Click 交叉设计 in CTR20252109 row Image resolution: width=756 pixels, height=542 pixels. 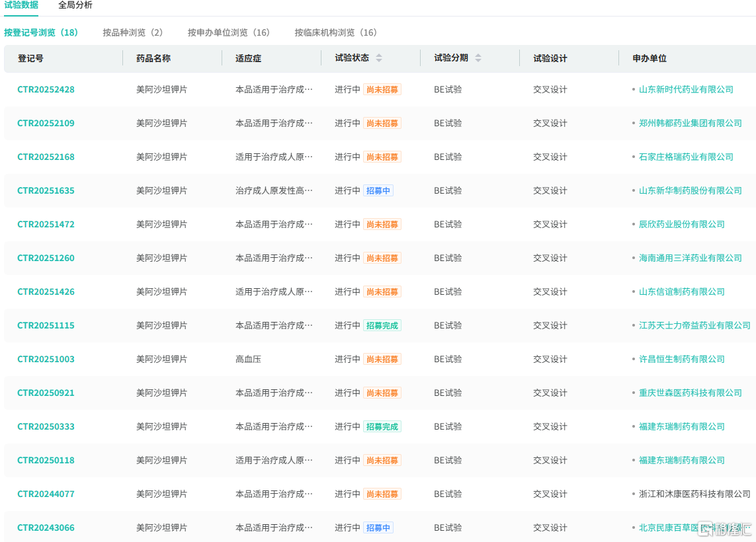(x=550, y=124)
